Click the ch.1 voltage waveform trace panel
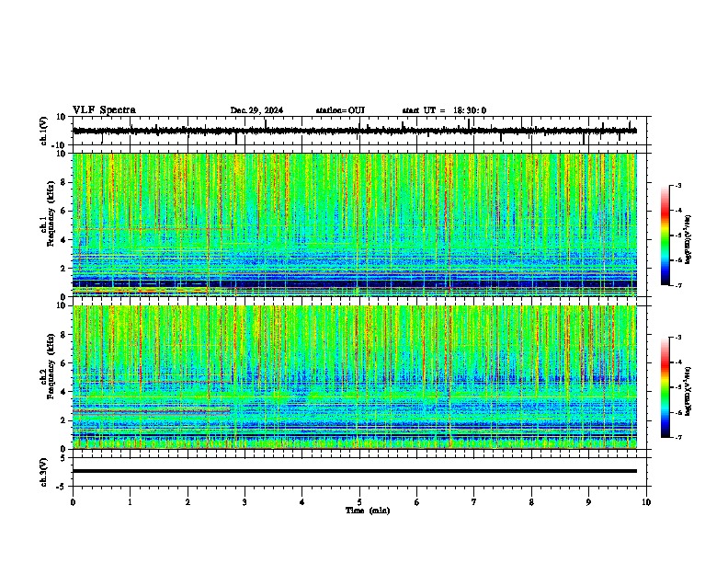Screen dimensions: 728x563 pos(361,131)
